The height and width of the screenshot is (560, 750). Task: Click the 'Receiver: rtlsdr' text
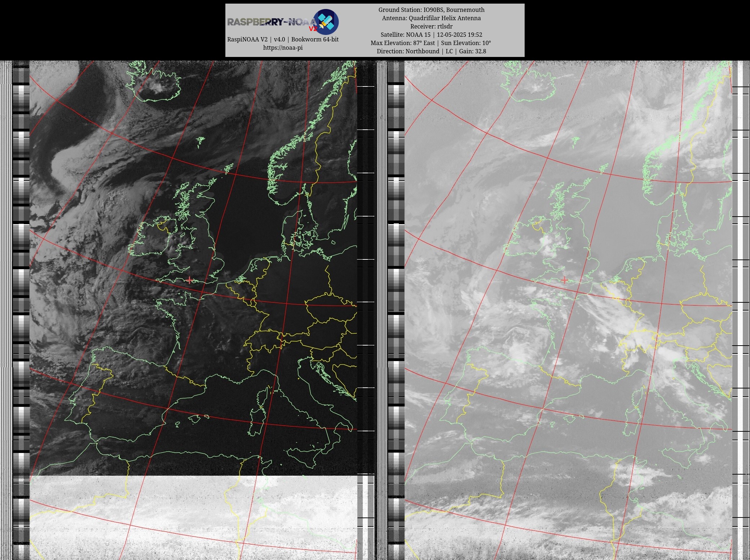point(431,26)
